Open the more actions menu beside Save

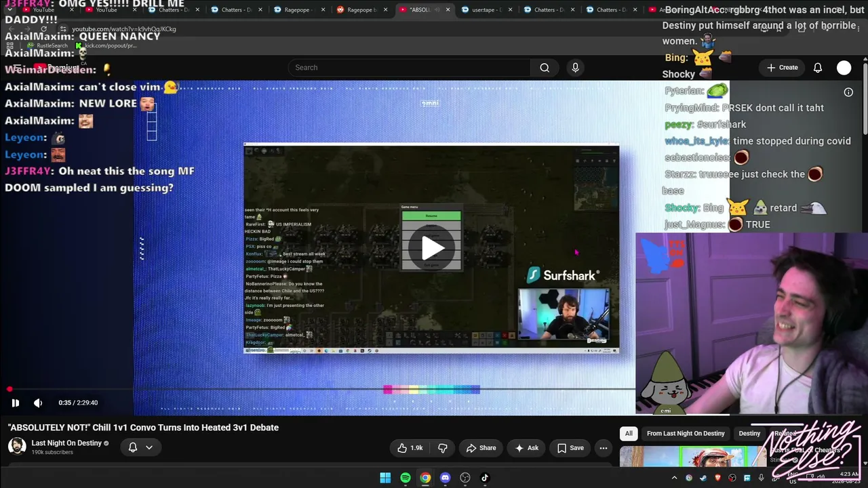pos(603,448)
